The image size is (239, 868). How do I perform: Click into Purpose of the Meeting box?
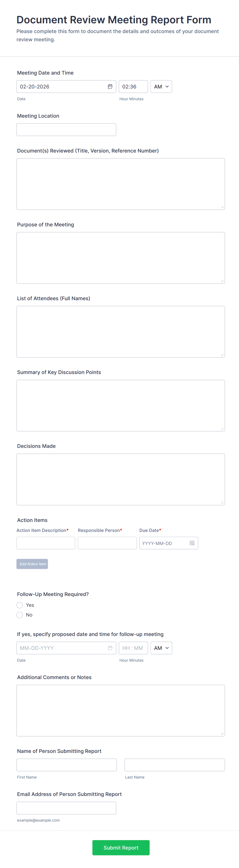[x=121, y=258]
